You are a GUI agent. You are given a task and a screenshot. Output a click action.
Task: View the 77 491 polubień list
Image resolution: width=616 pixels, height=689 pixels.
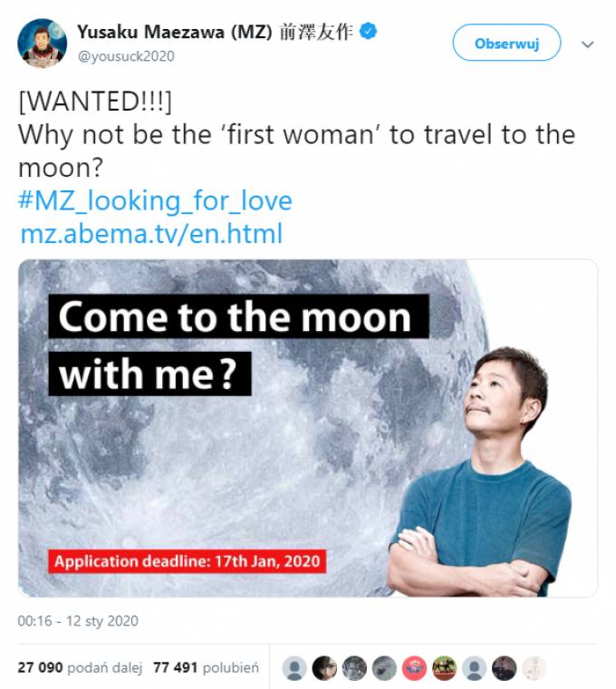tap(206, 667)
